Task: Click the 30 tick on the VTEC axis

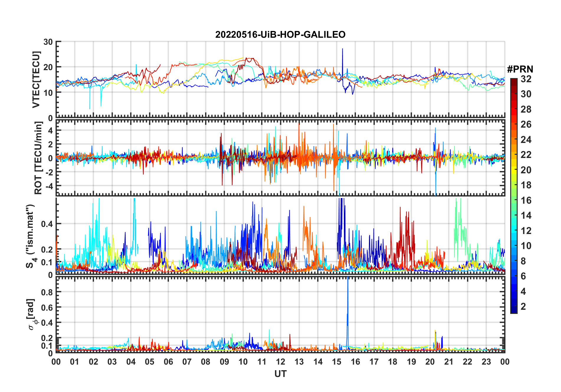Action: (48, 42)
